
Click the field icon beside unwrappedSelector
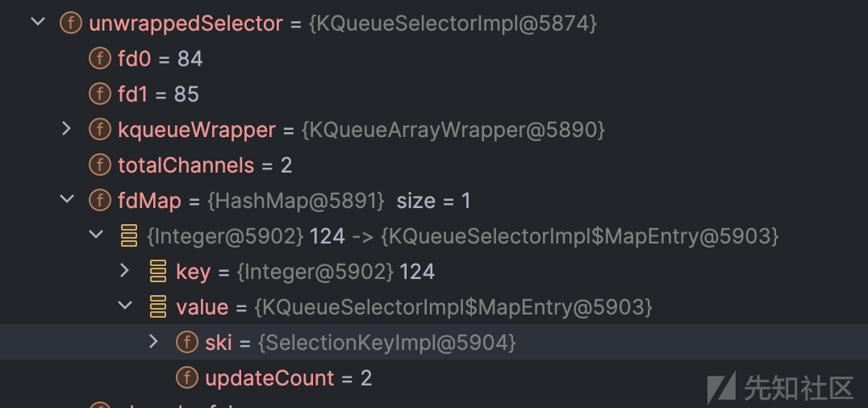[x=71, y=23]
